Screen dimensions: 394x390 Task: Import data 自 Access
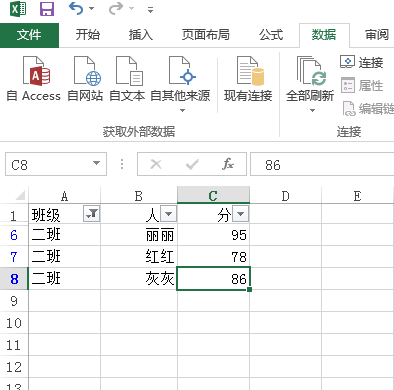33,79
